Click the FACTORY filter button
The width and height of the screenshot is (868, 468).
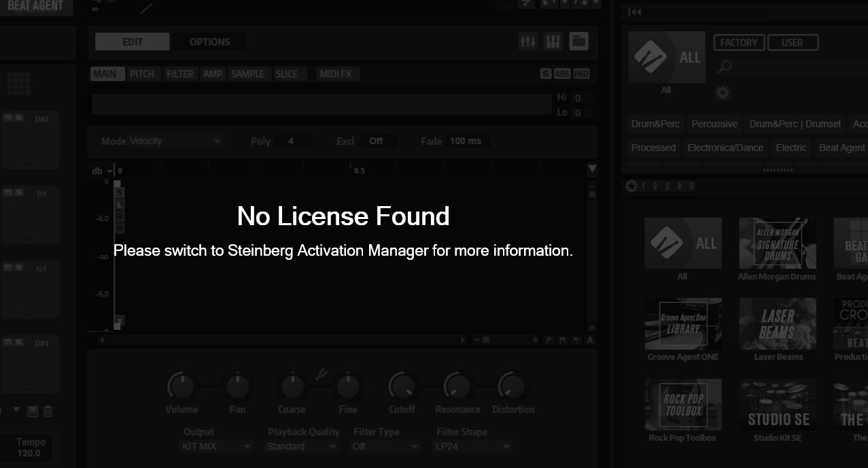coord(739,43)
